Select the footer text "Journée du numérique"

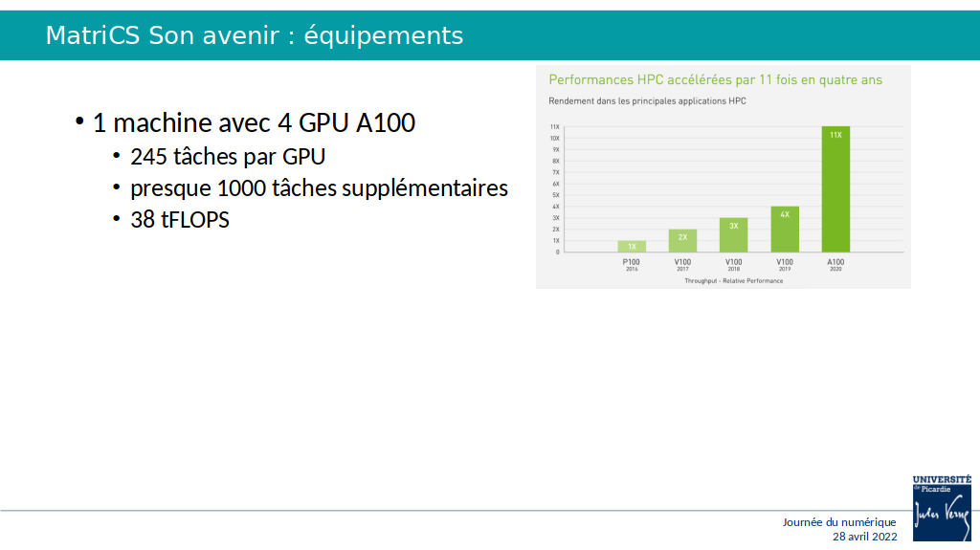click(x=839, y=522)
